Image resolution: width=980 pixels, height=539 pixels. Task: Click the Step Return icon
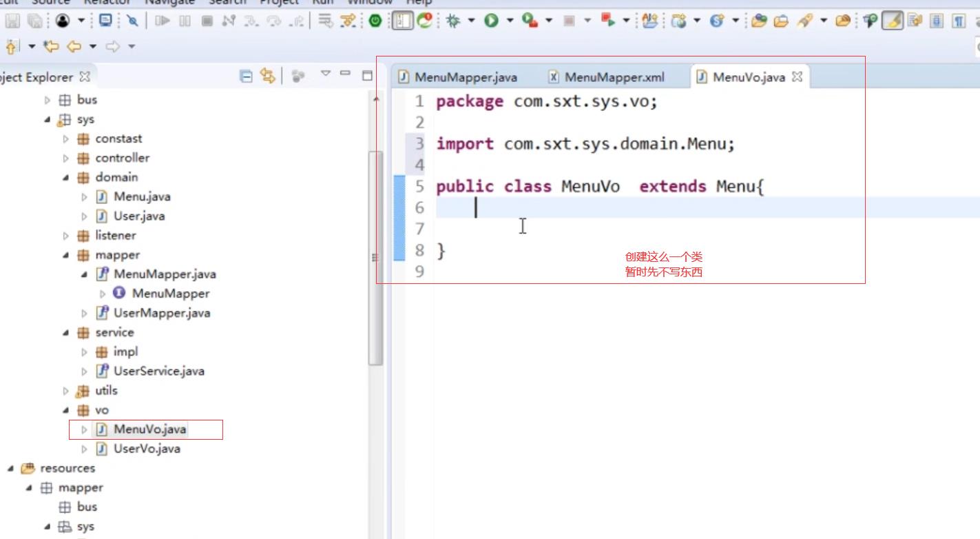(296, 21)
